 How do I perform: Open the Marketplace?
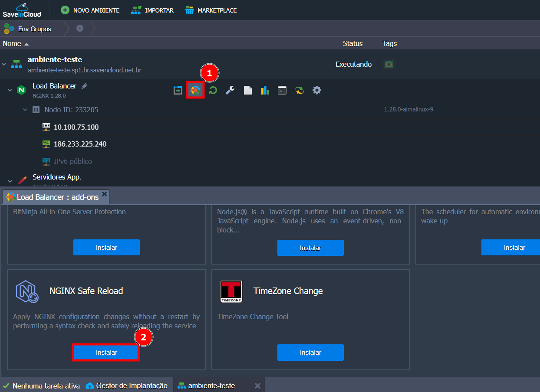211,10
